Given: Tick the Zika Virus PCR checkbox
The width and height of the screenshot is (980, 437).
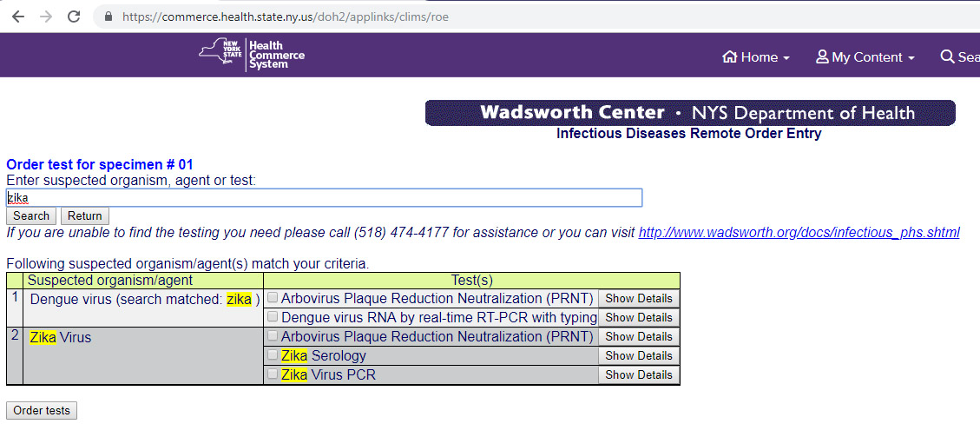Looking at the screenshot, I should [x=273, y=374].
